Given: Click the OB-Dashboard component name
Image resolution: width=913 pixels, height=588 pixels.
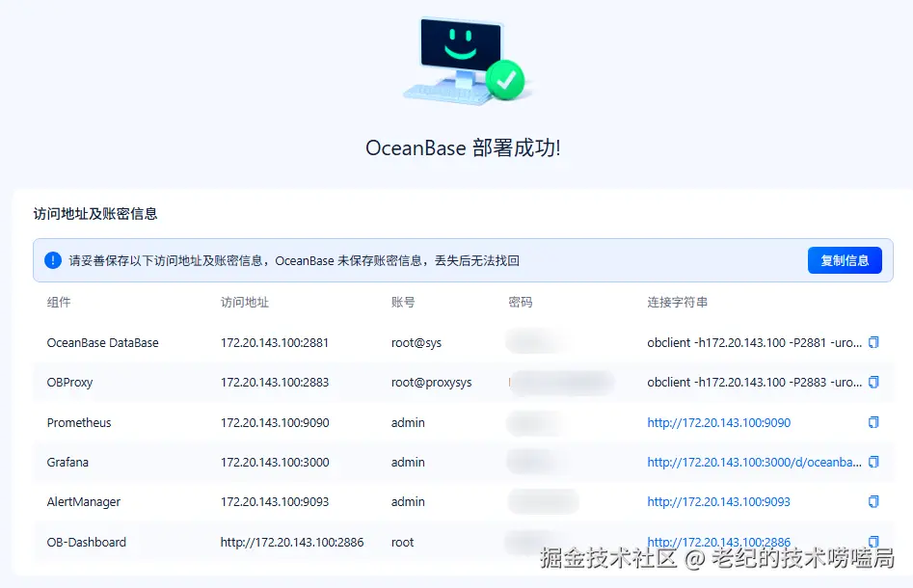Looking at the screenshot, I should [x=86, y=542].
